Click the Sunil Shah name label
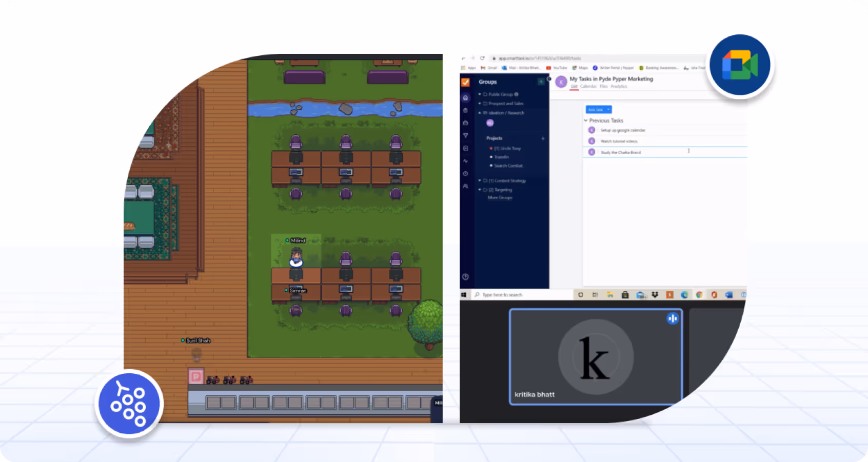Viewport: 868px width, 462px height. [198, 340]
